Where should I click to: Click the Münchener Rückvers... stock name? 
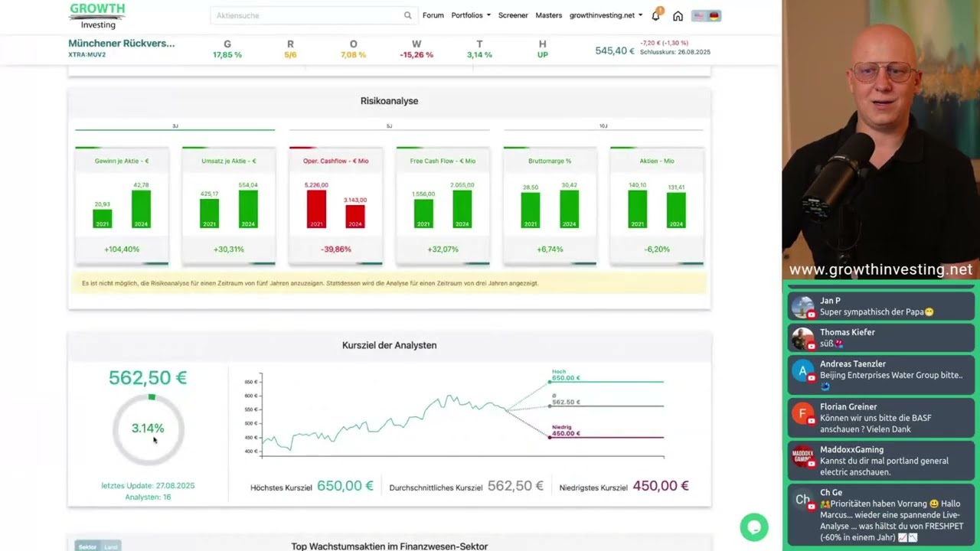click(121, 44)
